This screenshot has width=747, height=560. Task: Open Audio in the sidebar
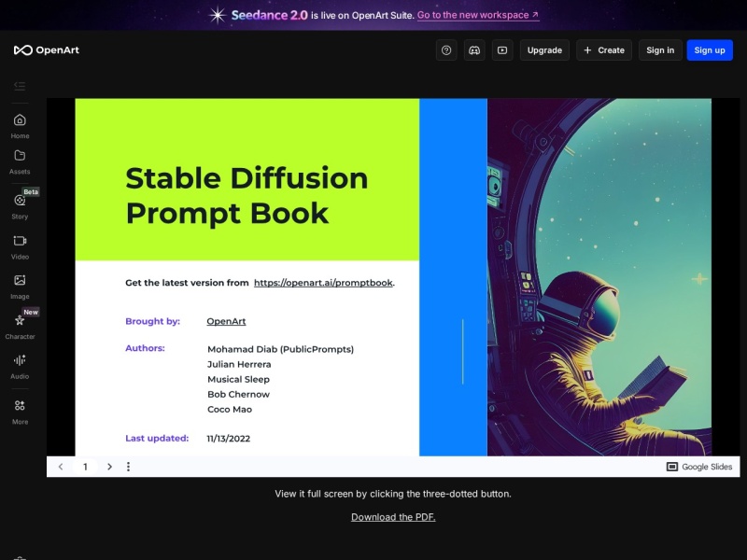click(x=20, y=367)
